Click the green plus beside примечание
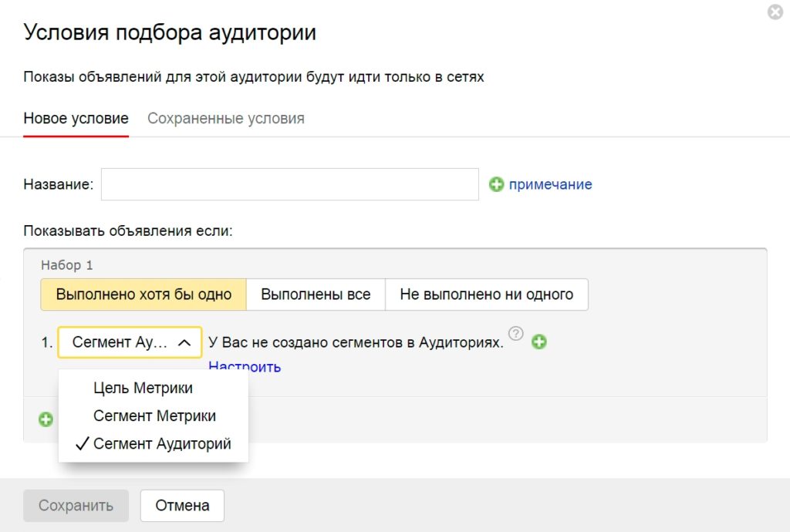Image resolution: width=790 pixels, height=532 pixels. tap(497, 184)
